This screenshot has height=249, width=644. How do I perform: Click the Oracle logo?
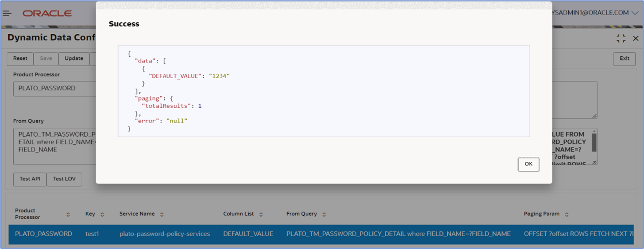[47, 13]
